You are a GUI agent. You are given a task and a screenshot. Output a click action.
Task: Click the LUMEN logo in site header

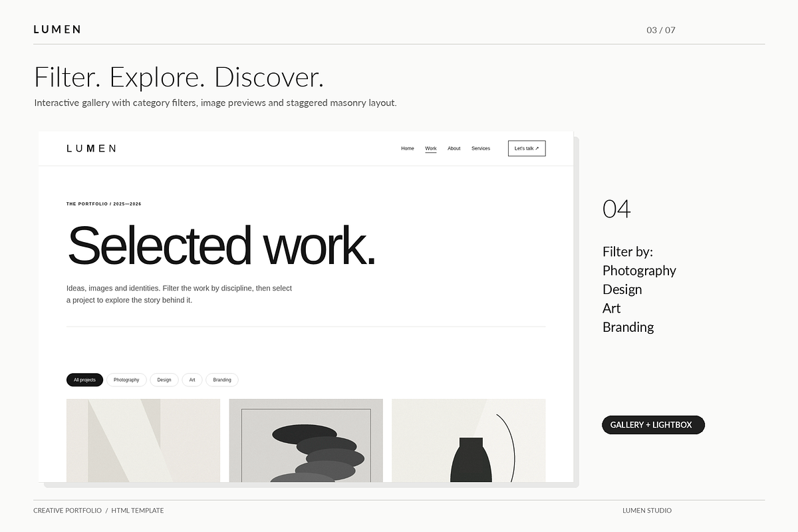pos(91,148)
